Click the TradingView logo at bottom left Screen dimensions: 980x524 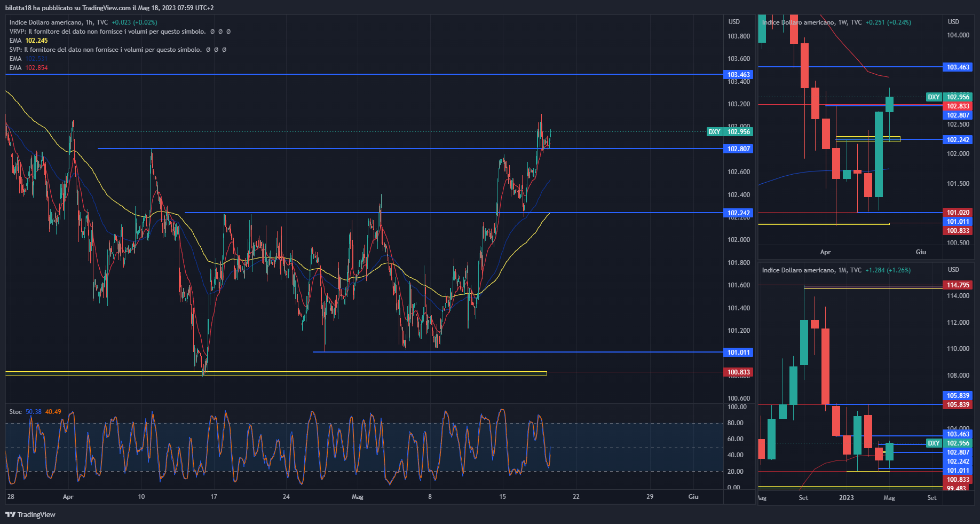(30, 514)
